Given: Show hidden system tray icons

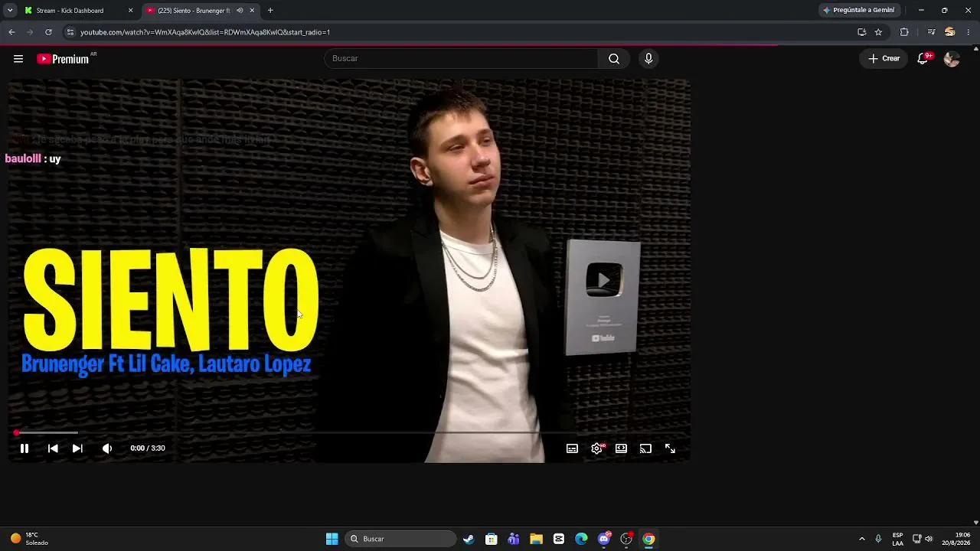Looking at the screenshot, I should pyautogui.click(x=862, y=539).
